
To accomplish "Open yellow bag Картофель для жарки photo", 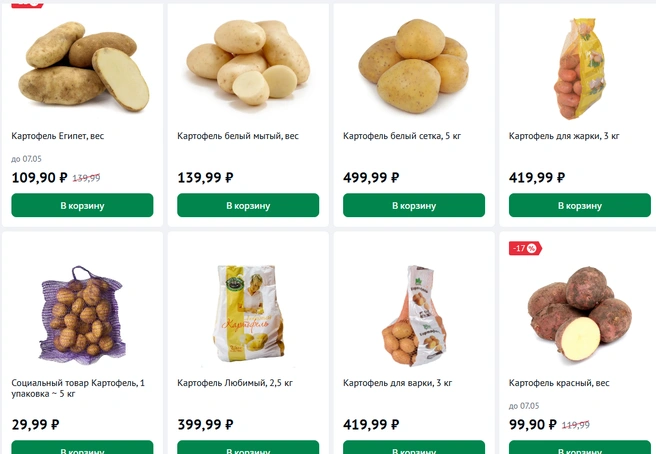I will [579, 69].
